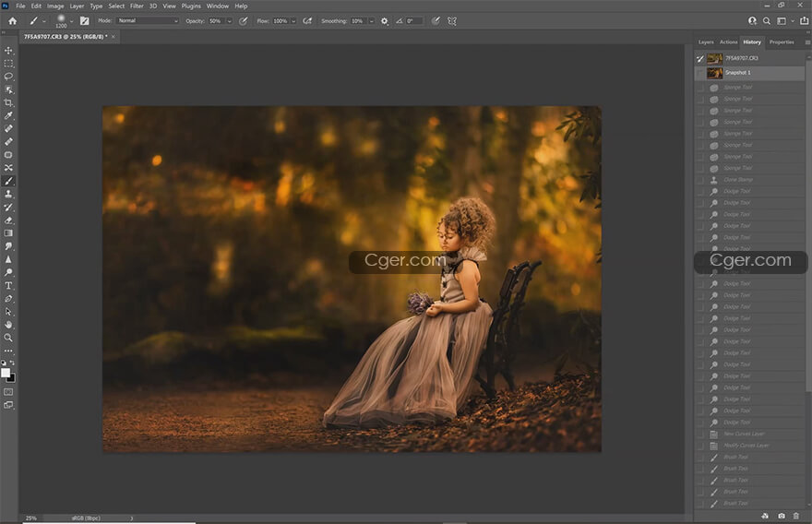812x524 pixels.
Task: Open the brush Mode dropdown showing Normal
Action: tap(148, 21)
